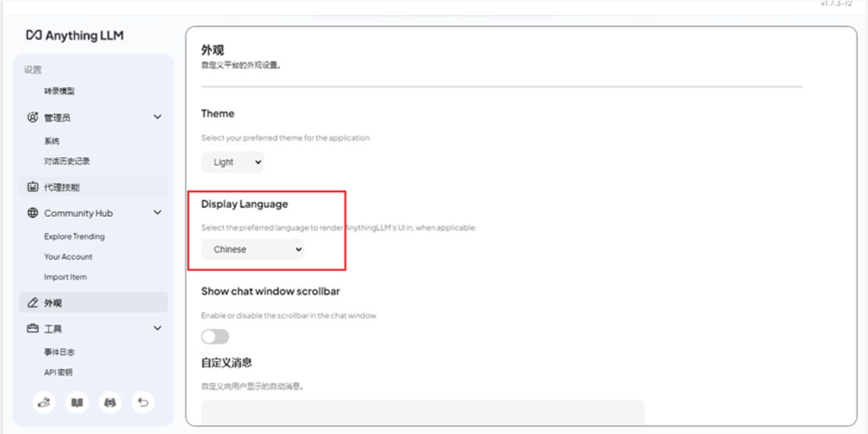This screenshot has width=868, height=434.
Task: Click the Anything LLM logo
Action: tap(74, 36)
